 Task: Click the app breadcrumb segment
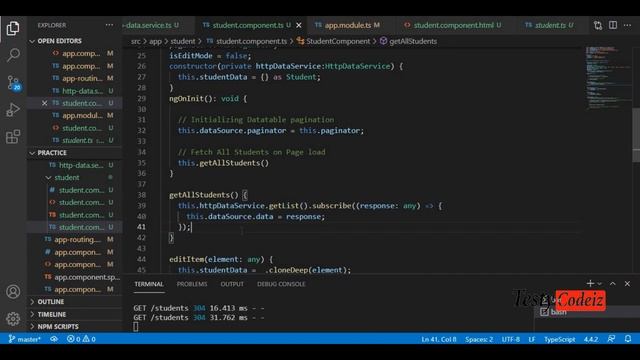[x=155, y=41]
